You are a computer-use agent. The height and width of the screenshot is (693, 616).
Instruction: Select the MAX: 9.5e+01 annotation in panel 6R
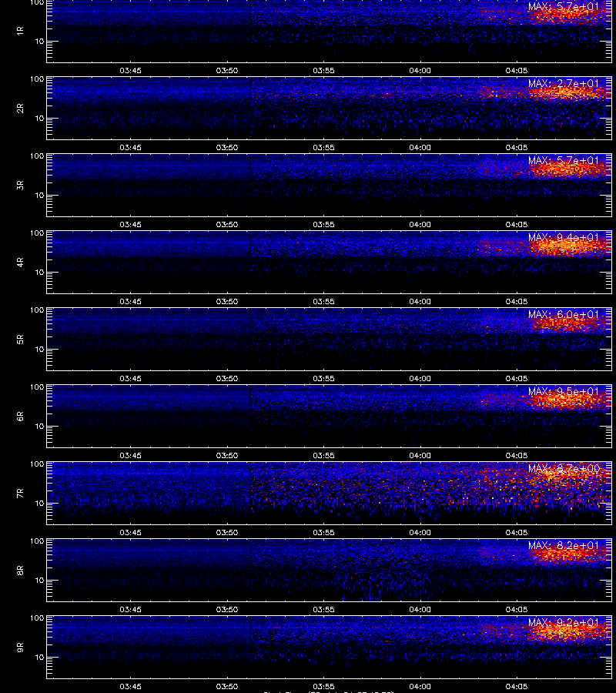tap(564, 391)
